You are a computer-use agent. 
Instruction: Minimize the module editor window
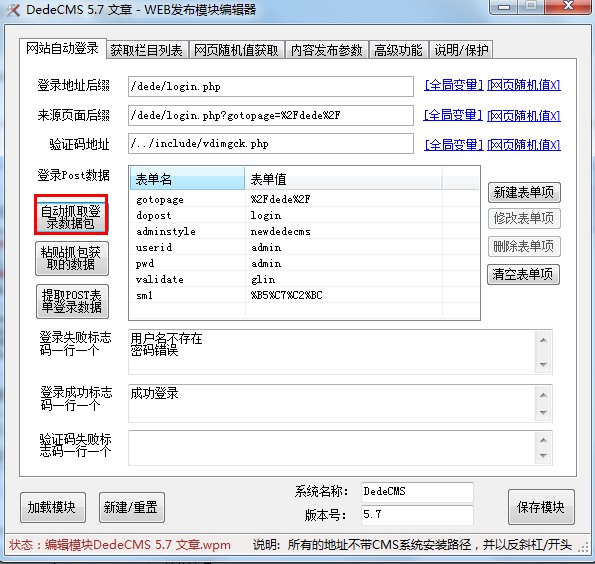504,6
